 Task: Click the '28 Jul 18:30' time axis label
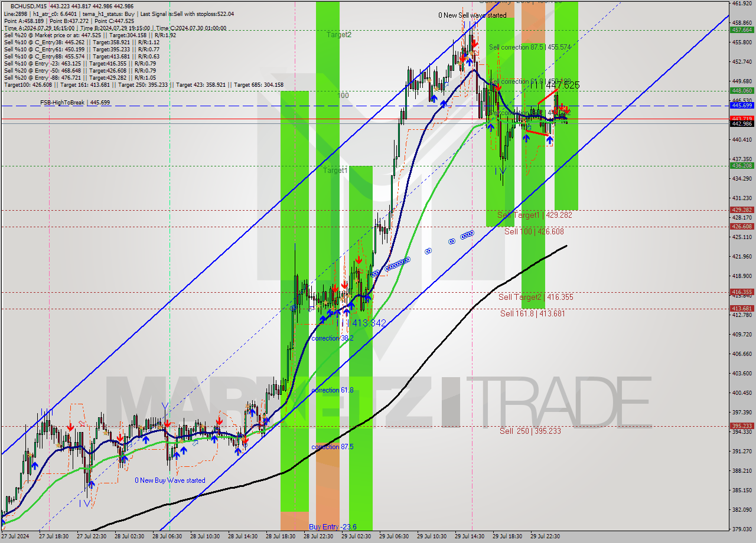point(281,537)
